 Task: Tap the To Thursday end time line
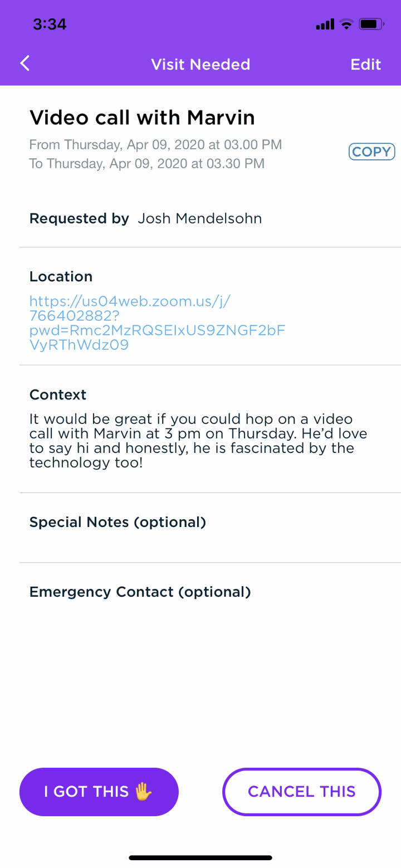pos(146,164)
